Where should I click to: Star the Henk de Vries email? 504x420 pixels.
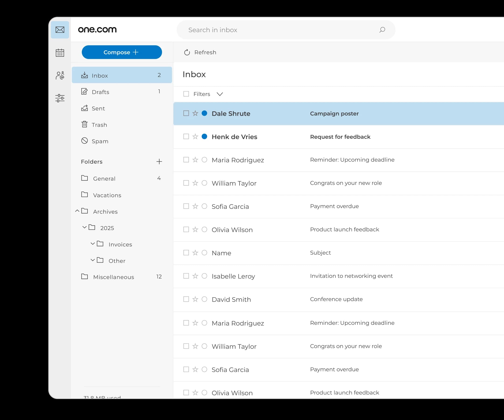[x=195, y=136]
